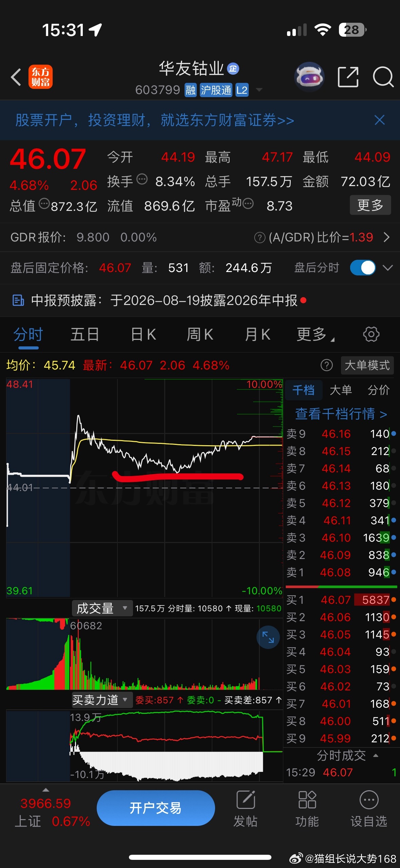
Task: Tap the GDR报价 9.800 value
Action: coord(93,237)
